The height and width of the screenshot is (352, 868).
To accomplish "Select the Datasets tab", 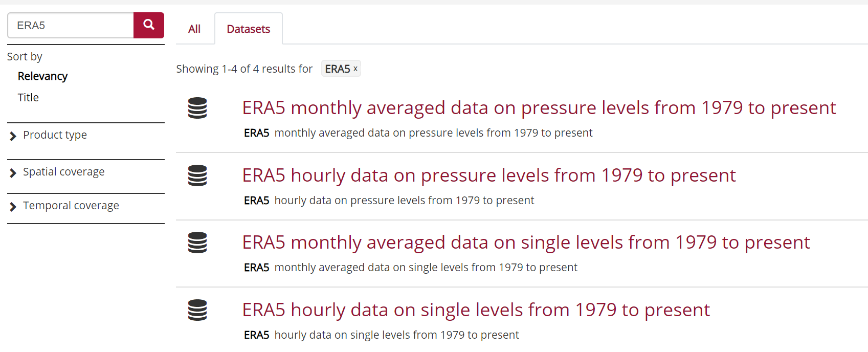I will click(x=249, y=29).
